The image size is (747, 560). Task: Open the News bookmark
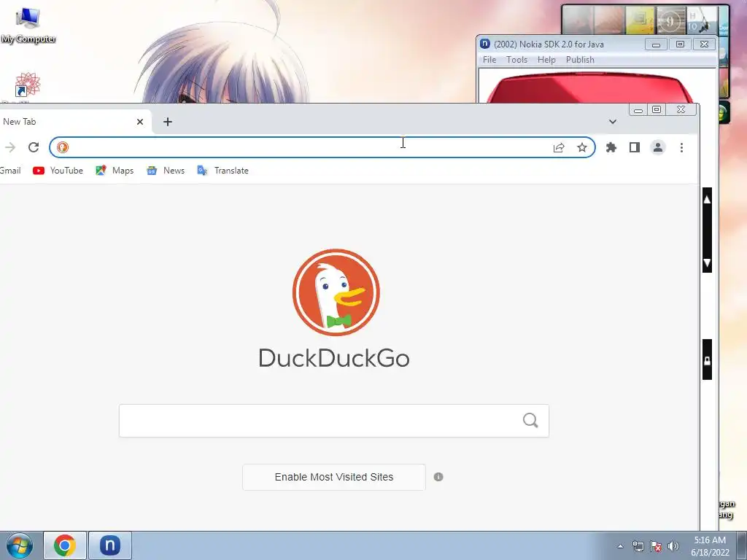pyautogui.click(x=166, y=171)
